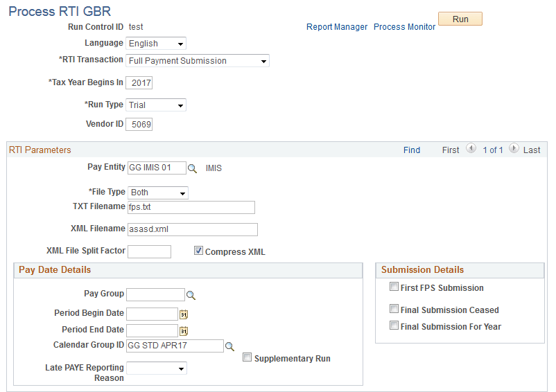Viewport: 556px width, 392px height.
Task: Click the Vendor ID field
Action: 139,124
